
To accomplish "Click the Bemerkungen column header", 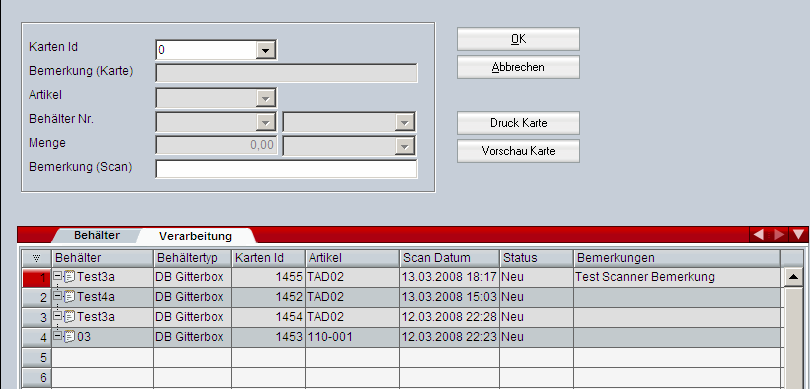I will click(677, 258).
